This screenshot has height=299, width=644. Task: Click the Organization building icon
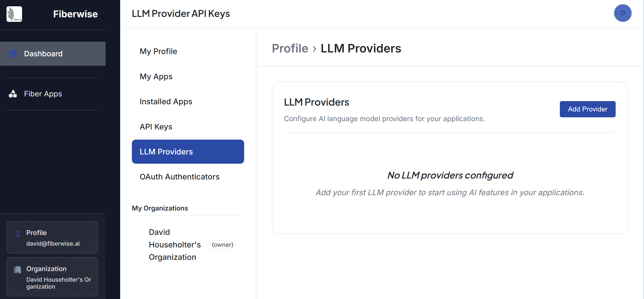(x=18, y=270)
